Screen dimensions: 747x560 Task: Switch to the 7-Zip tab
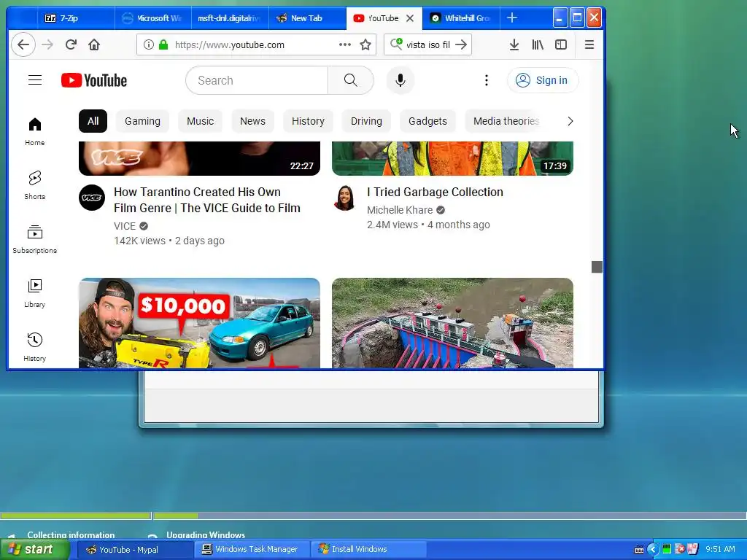76,18
